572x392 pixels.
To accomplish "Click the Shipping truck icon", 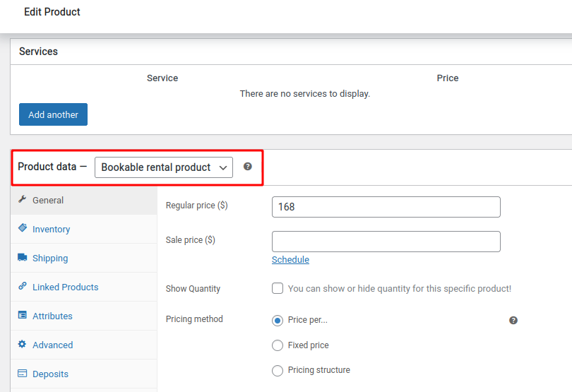I will [x=23, y=257].
